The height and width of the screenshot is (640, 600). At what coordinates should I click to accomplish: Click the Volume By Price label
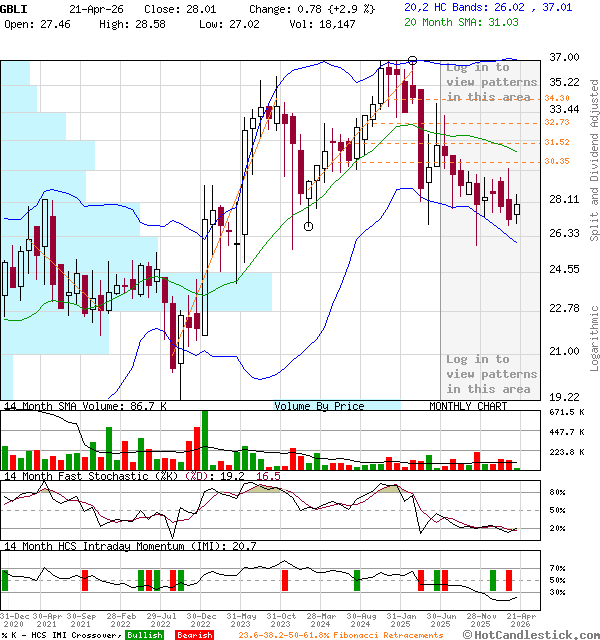pyautogui.click(x=319, y=406)
